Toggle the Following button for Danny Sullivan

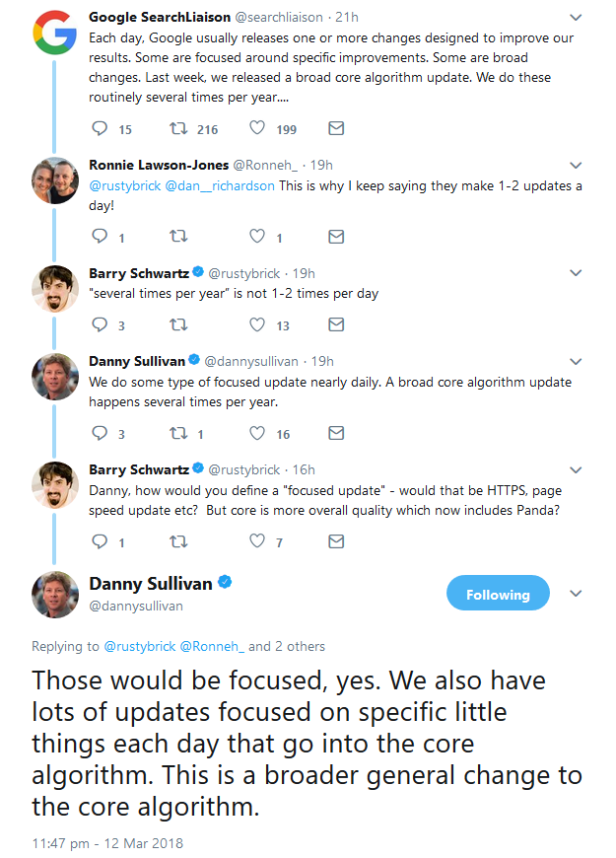point(498,594)
